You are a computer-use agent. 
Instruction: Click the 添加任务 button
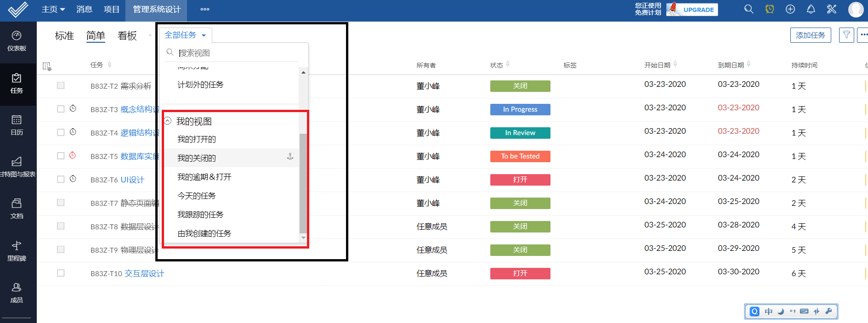click(811, 35)
